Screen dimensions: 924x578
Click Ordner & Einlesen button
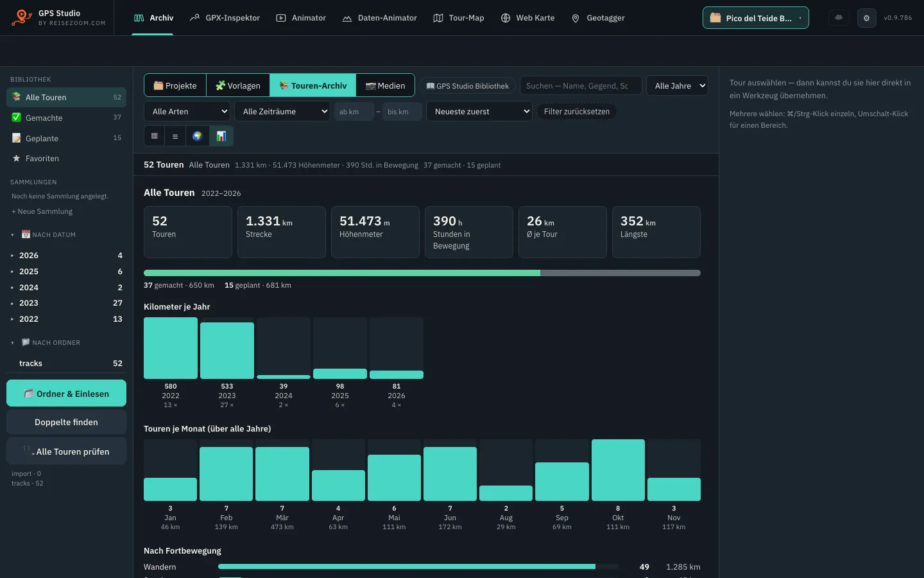tap(67, 394)
